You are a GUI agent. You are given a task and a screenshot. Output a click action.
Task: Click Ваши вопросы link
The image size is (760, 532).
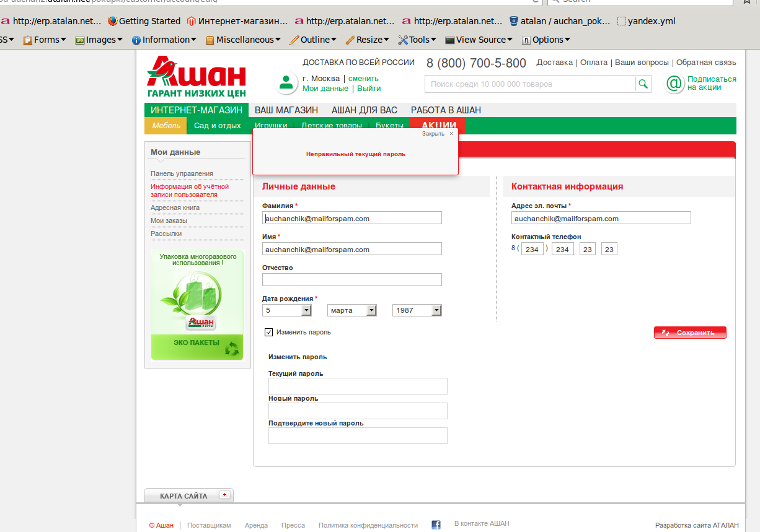click(642, 63)
